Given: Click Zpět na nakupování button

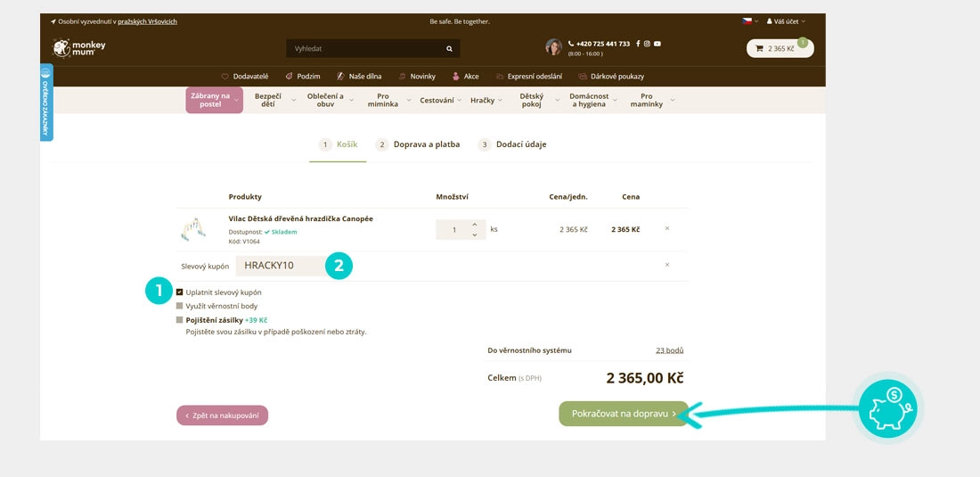Looking at the screenshot, I should pyautogui.click(x=222, y=415).
